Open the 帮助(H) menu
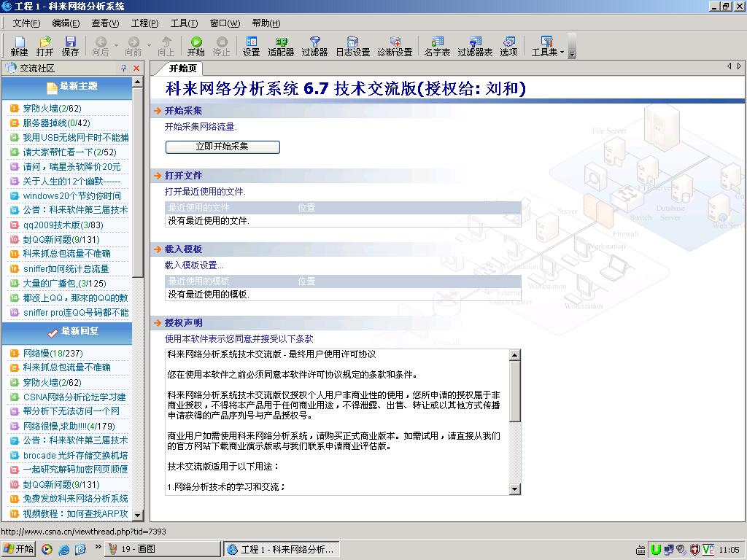 (266, 23)
